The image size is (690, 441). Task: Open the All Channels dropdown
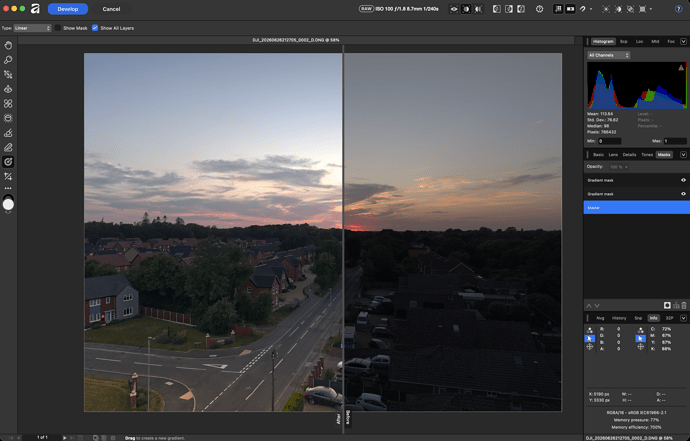point(609,55)
